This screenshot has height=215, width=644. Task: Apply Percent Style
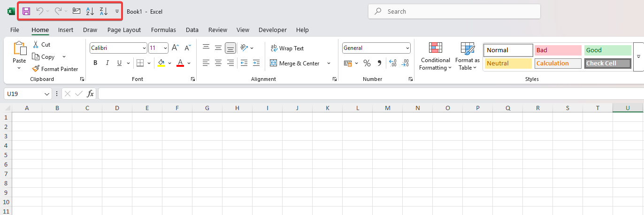367,63
